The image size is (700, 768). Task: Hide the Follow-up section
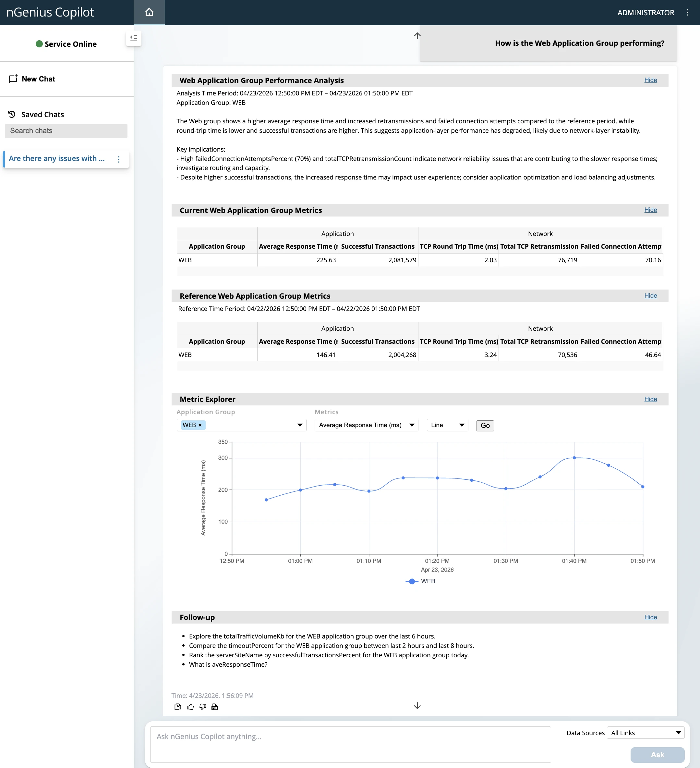pos(650,617)
